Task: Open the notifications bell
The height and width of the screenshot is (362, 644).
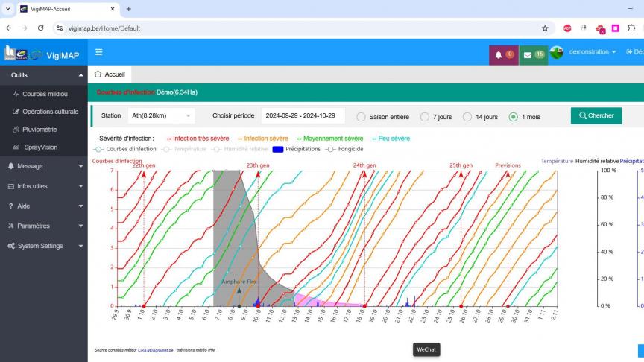Action: click(504, 54)
